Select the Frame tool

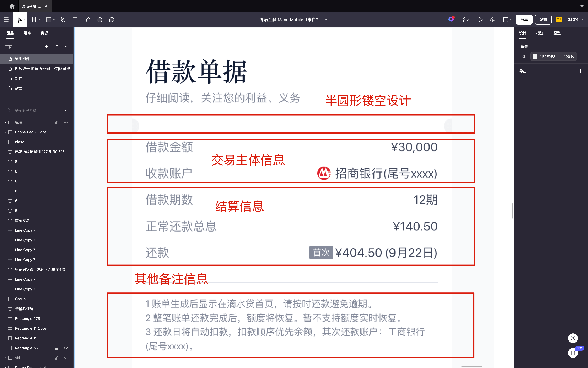(x=34, y=20)
